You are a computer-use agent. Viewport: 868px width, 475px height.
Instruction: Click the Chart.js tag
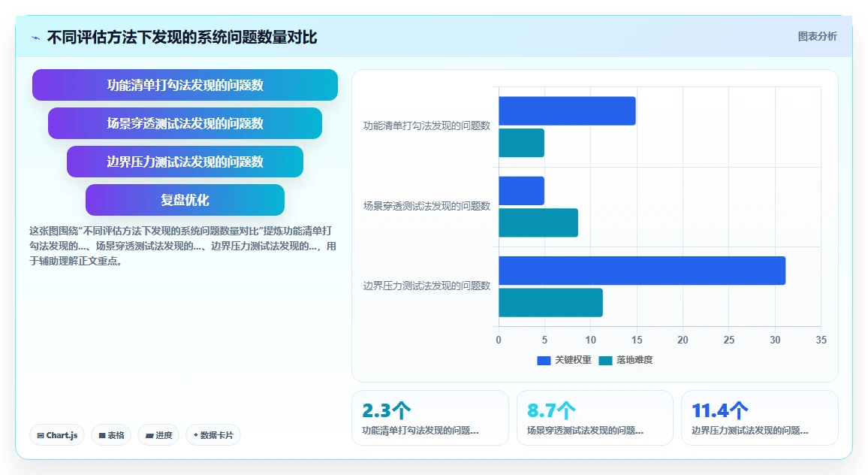(57, 435)
